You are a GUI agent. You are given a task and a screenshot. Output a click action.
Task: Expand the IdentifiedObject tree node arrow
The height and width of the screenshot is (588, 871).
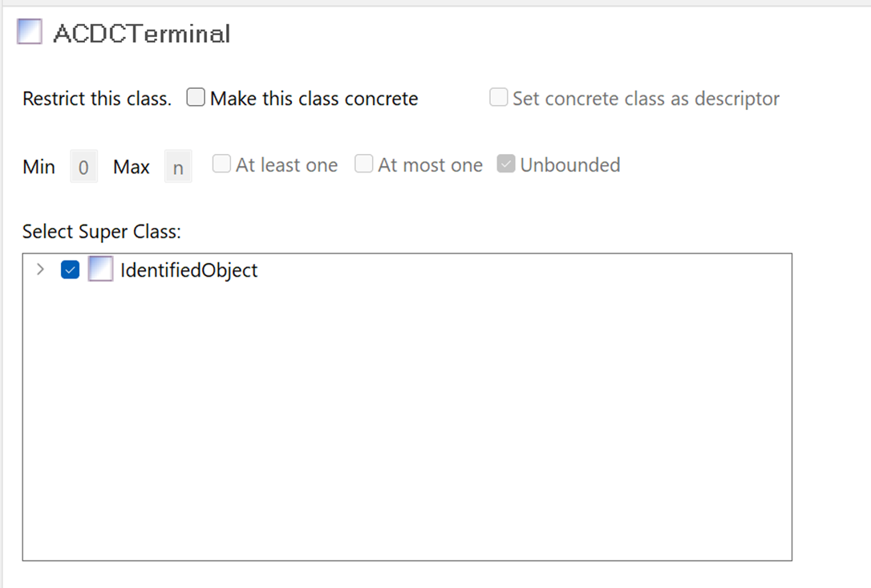point(40,270)
